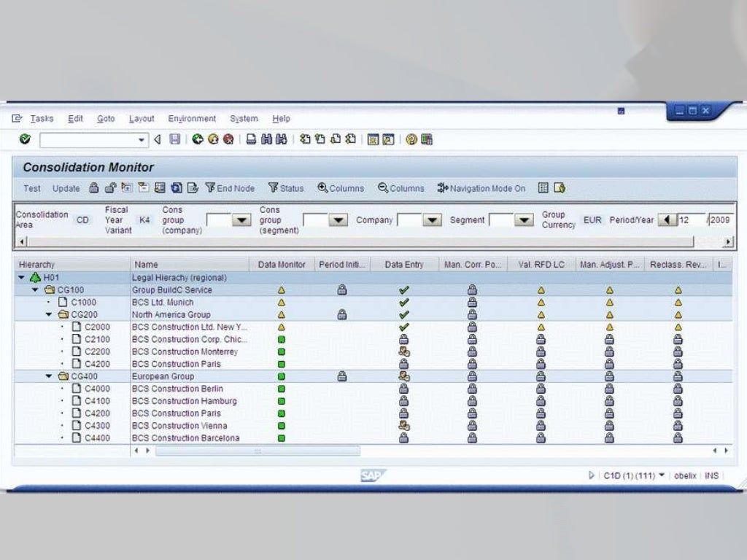Click Period Initialization lock for European Group
The height and width of the screenshot is (560, 747).
pyautogui.click(x=342, y=376)
